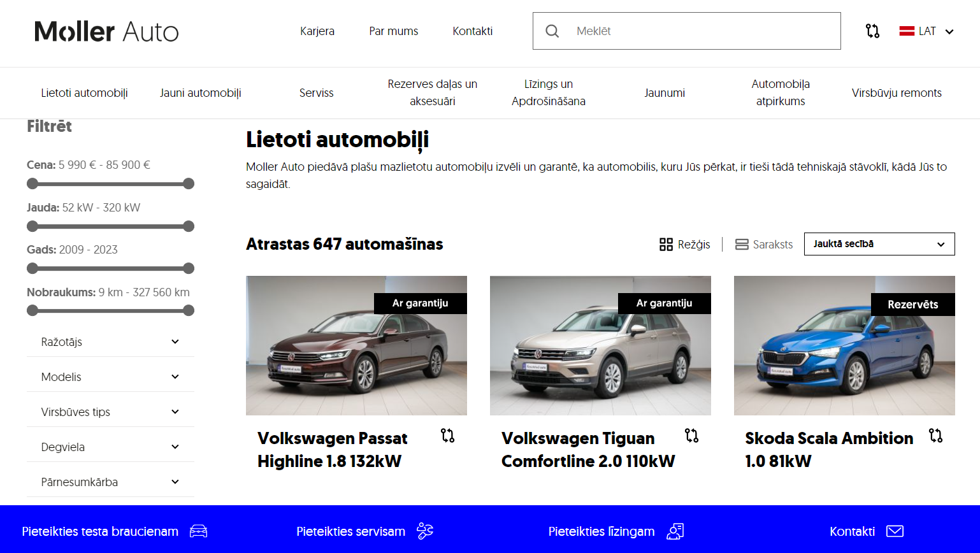Open the blue Skoda Scala photo
Screen dimensions: 980x553
(844, 345)
